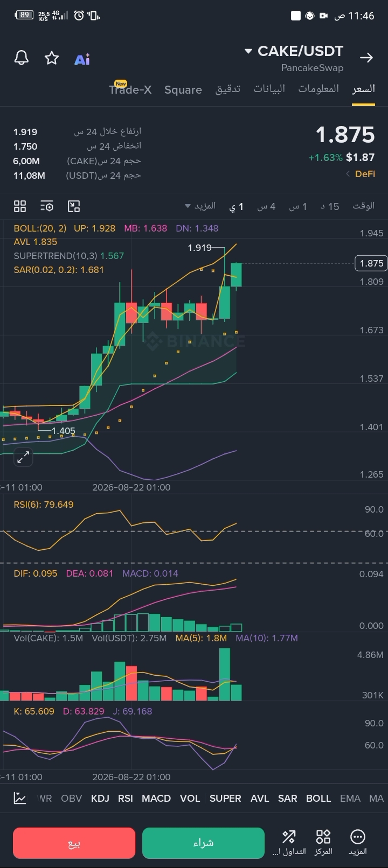Tap the battery indicator in status bar
The width and height of the screenshot is (388, 868).
24,15
